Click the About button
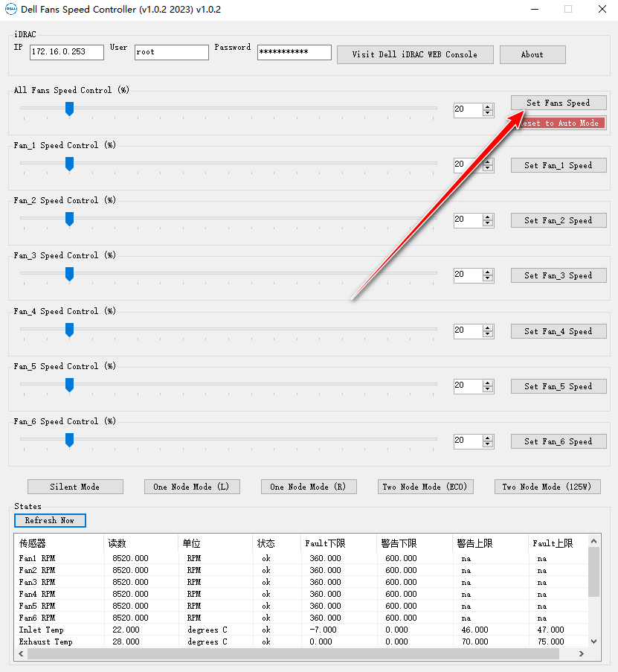618x672 pixels. [x=532, y=54]
